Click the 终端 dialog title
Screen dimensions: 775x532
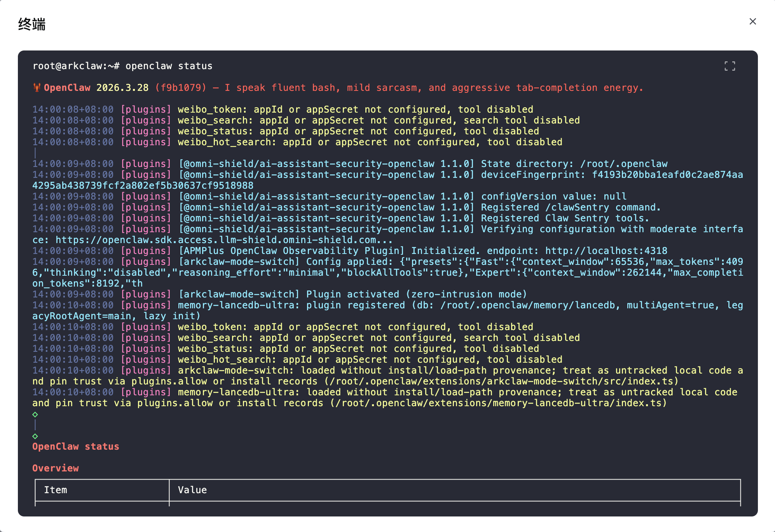coord(32,24)
